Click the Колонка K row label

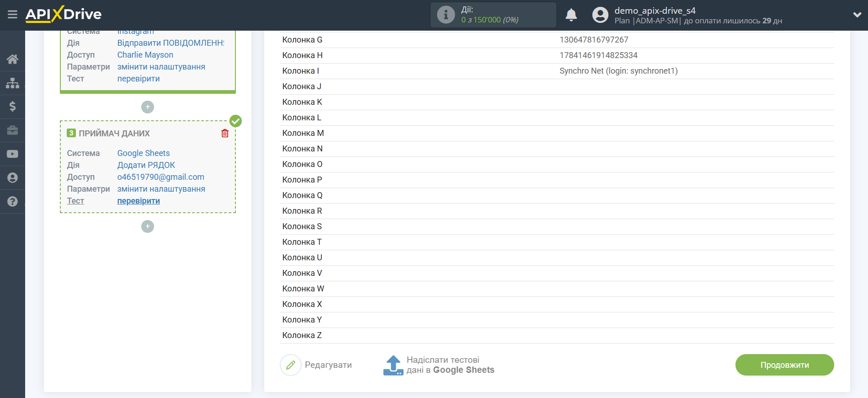[x=302, y=102]
